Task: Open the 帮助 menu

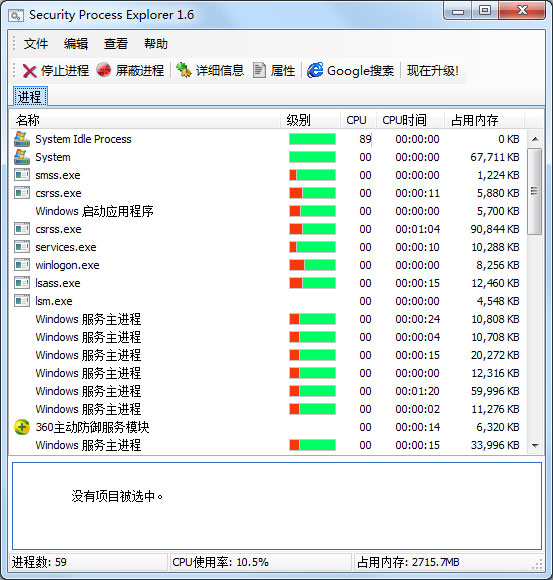Action: [156, 44]
